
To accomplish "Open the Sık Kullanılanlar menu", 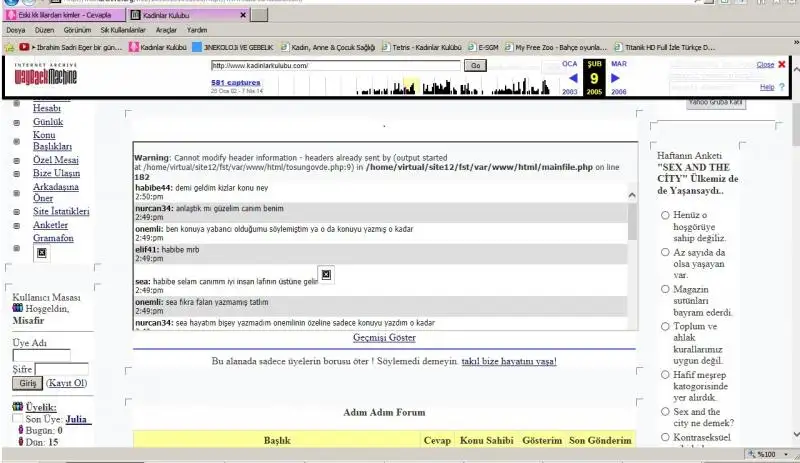I will coord(120,30).
